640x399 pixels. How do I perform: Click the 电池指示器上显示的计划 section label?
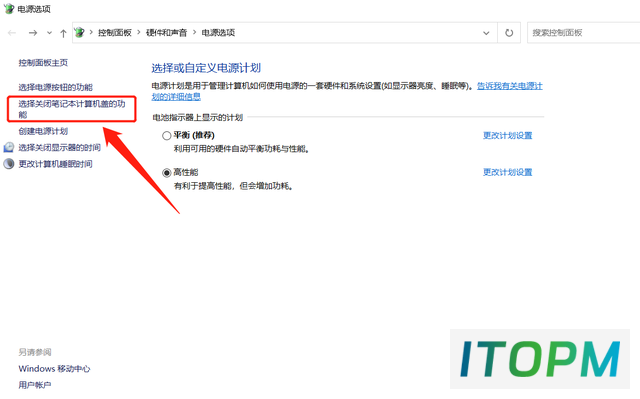(198, 117)
